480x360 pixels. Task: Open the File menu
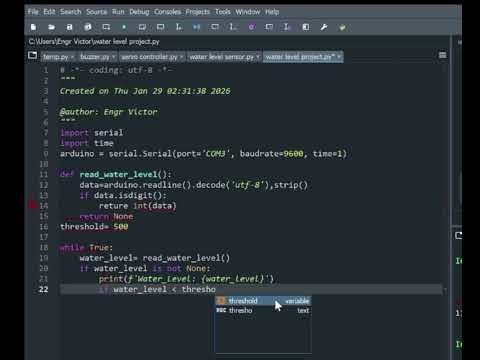[x=33, y=12]
